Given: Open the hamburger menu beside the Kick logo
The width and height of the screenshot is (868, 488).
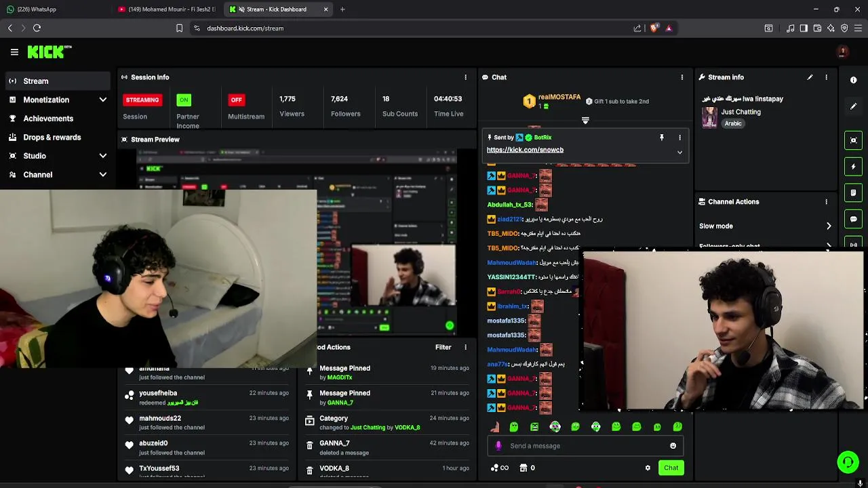Looking at the screenshot, I should click(14, 52).
